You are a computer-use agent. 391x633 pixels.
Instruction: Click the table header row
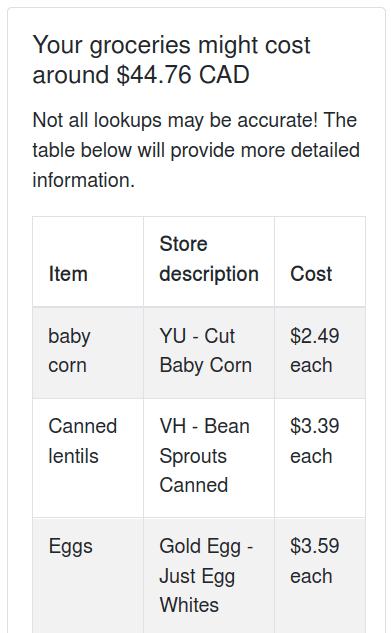199,262
